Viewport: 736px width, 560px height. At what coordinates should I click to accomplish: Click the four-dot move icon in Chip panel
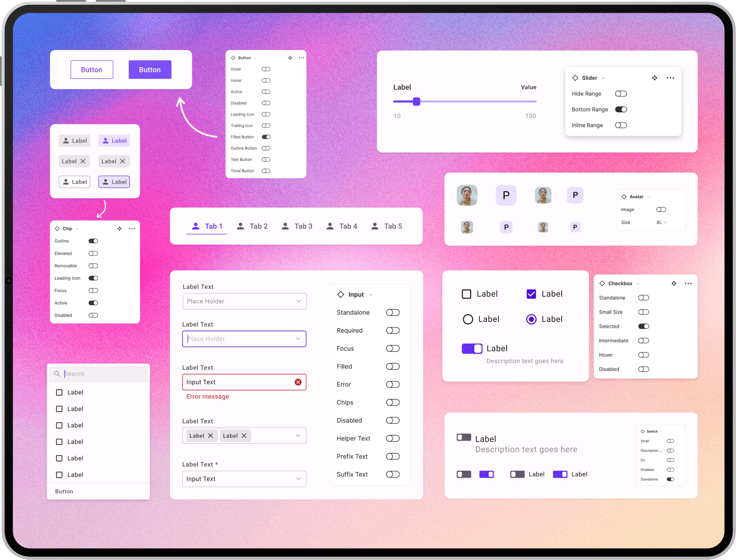pos(120,228)
